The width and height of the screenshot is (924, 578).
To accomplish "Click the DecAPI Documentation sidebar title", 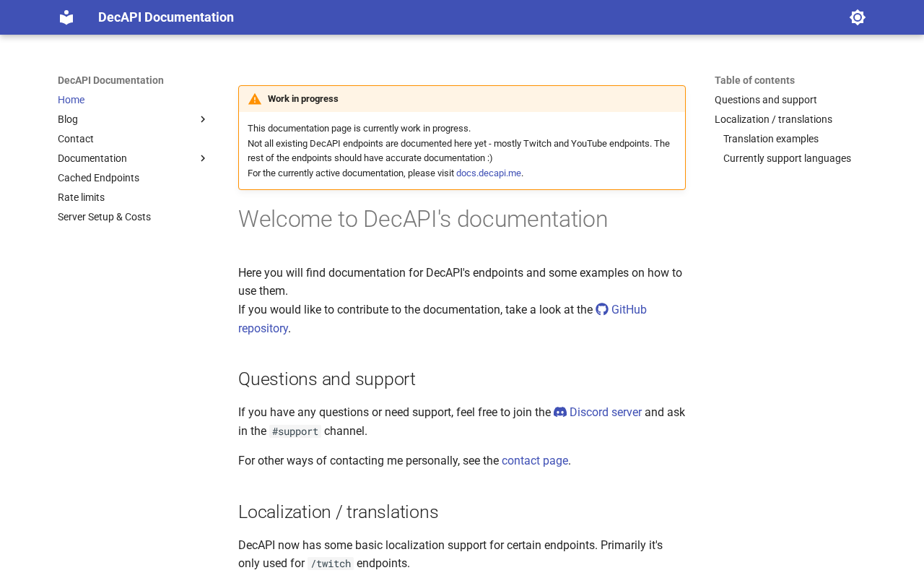I will tap(110, 80).
